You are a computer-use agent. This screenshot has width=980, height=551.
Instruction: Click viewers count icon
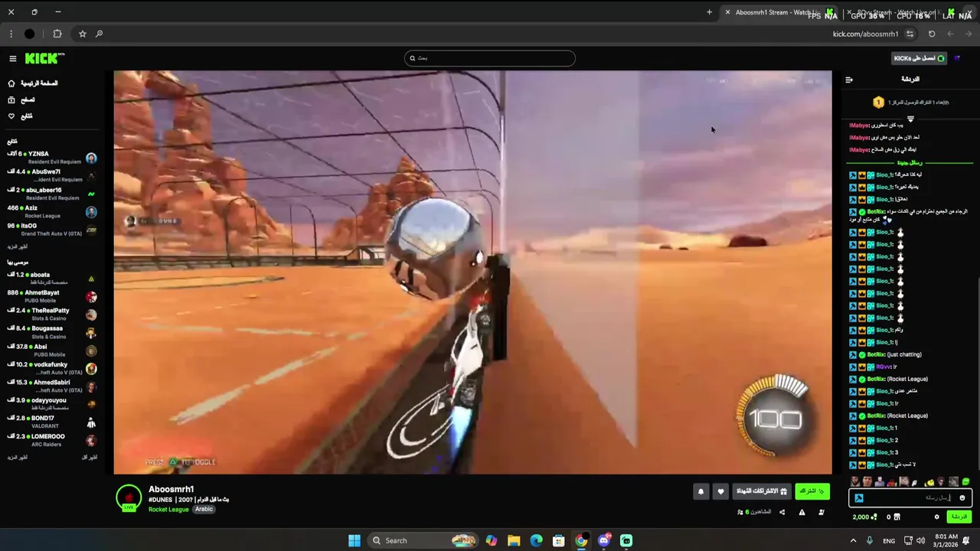click(740, 512)
